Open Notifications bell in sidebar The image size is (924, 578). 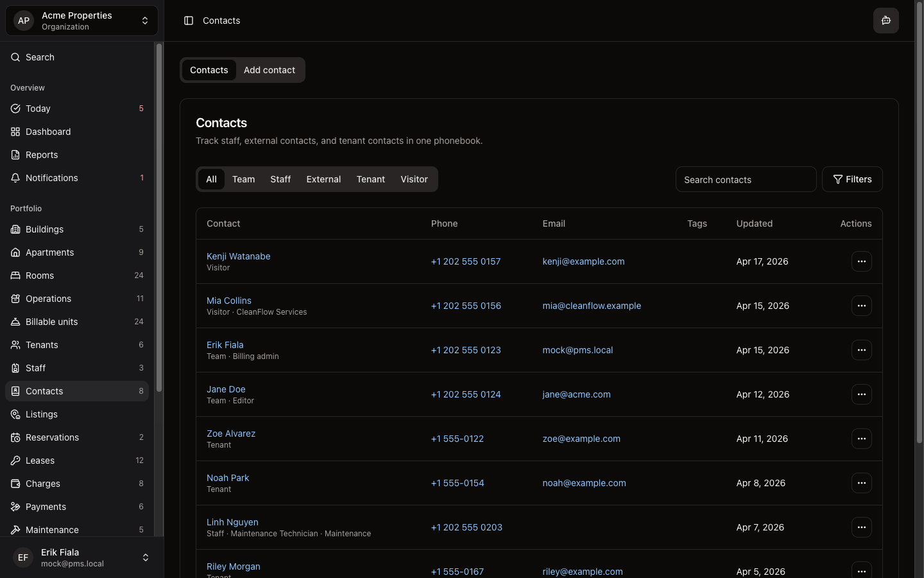15,178
